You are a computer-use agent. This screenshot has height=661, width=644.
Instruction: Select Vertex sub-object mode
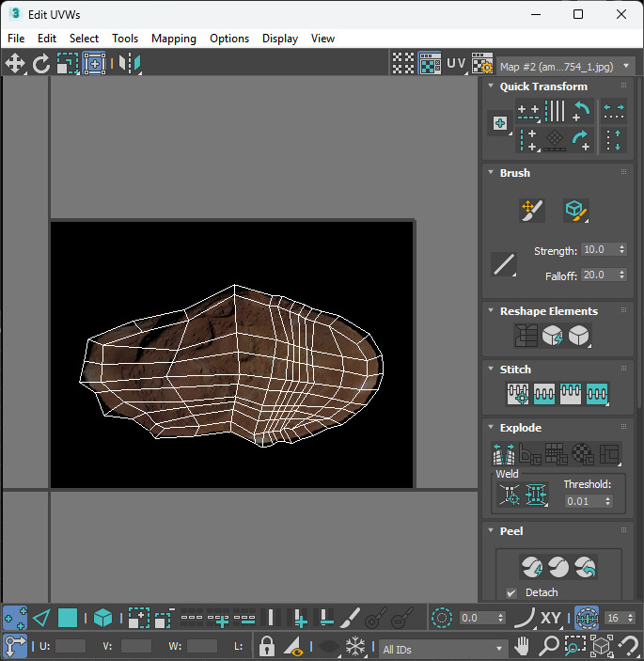click(15, 618)
